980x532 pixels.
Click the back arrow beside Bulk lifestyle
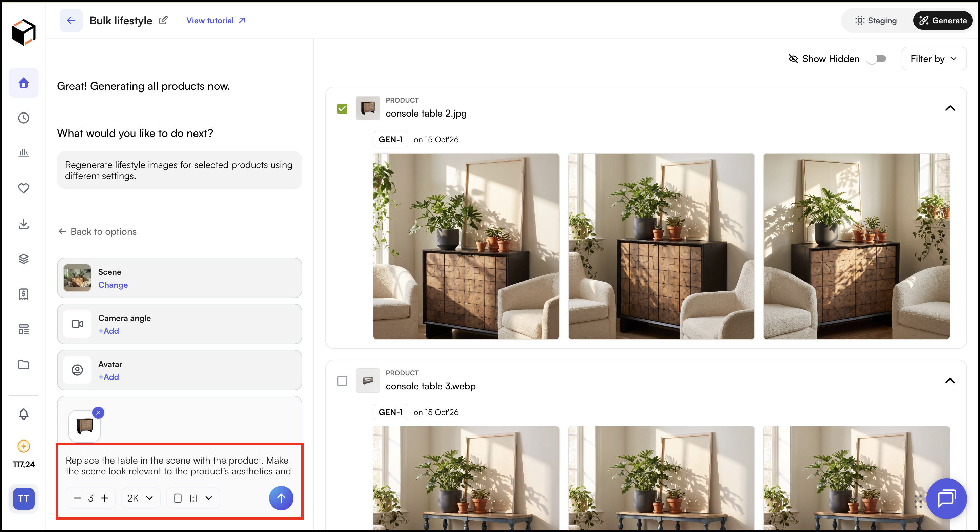71,21
